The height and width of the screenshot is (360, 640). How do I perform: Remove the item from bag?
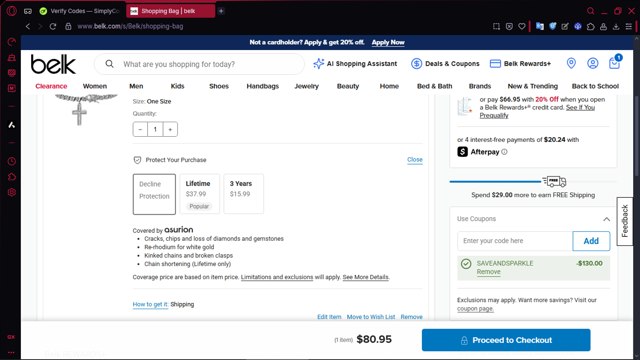pyautogui.click(x=411, y=317)
